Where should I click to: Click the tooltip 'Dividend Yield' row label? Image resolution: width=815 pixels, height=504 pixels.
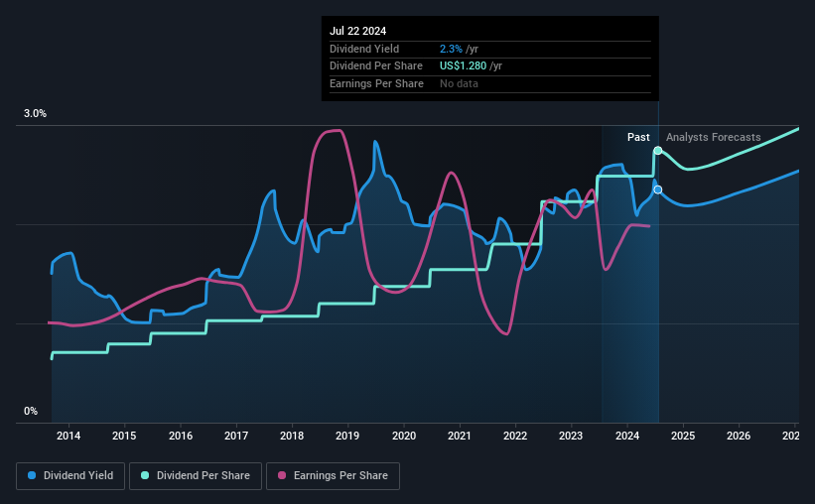(364, 49)
